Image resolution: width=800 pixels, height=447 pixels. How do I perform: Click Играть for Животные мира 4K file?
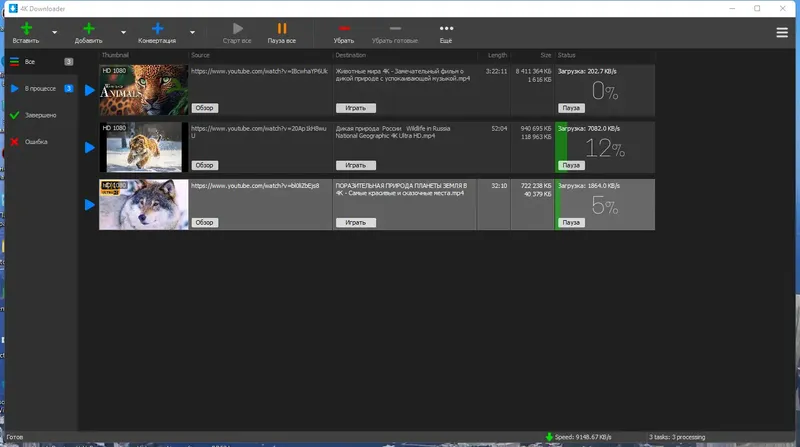(x=356, y=108)
